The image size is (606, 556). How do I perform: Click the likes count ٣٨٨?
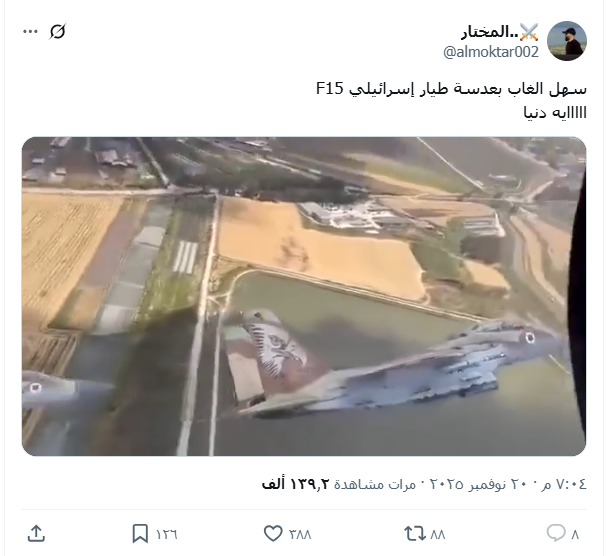coord(300,535)
